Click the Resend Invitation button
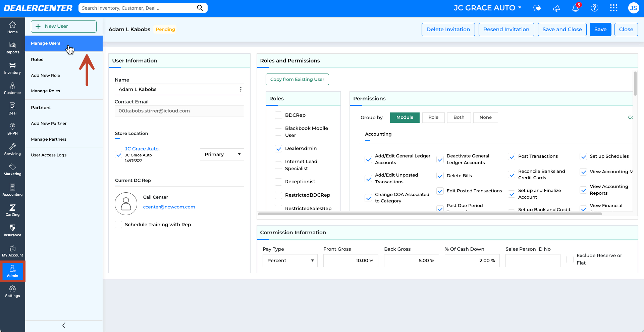Viewport: 644px width, 332px height. pos(506,30)
